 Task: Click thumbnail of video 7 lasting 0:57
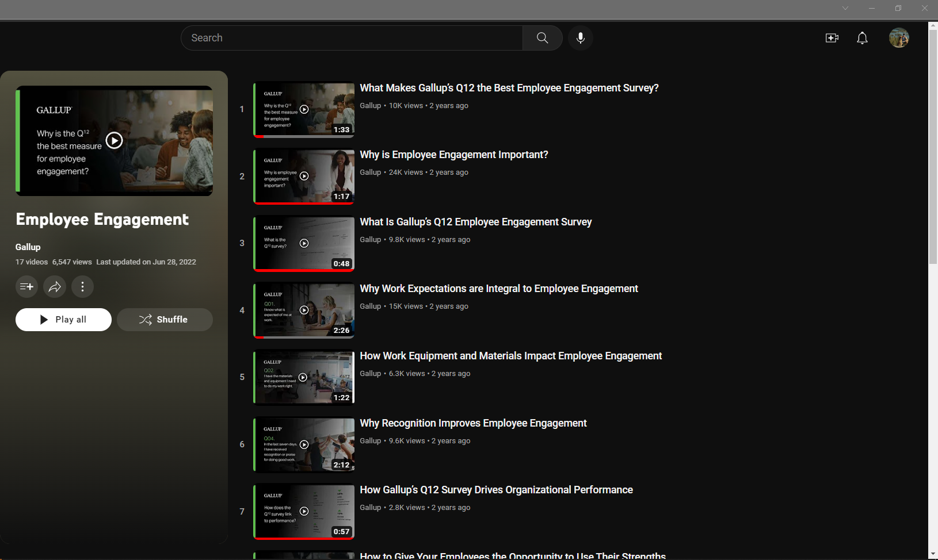(x=304, y=511)
